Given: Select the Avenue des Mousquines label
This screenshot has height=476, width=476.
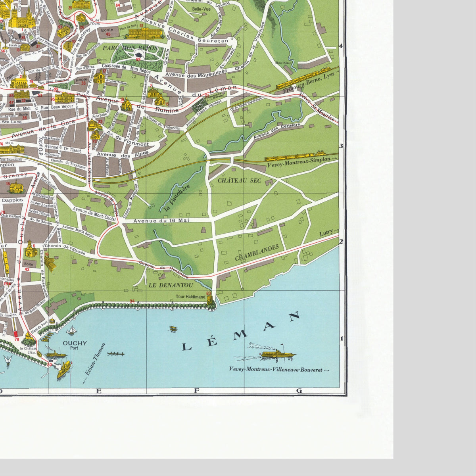Looking at the screenshot, I should pos(196,73).
